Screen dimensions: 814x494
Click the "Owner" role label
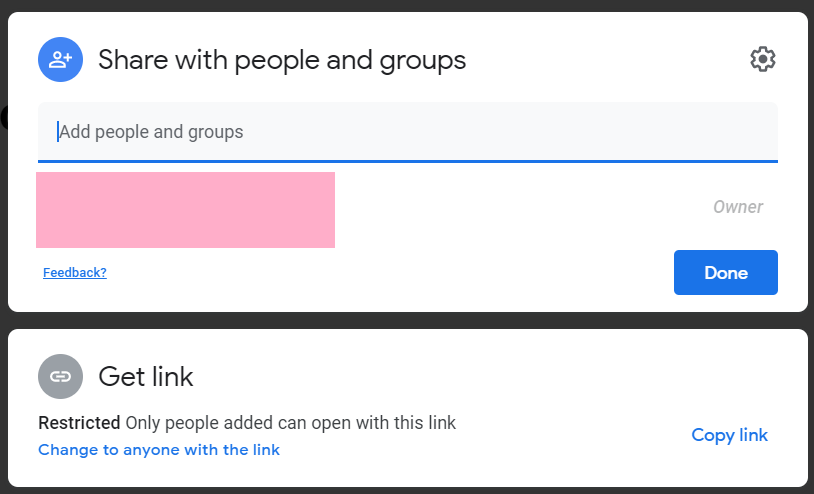tap(738, 207)
